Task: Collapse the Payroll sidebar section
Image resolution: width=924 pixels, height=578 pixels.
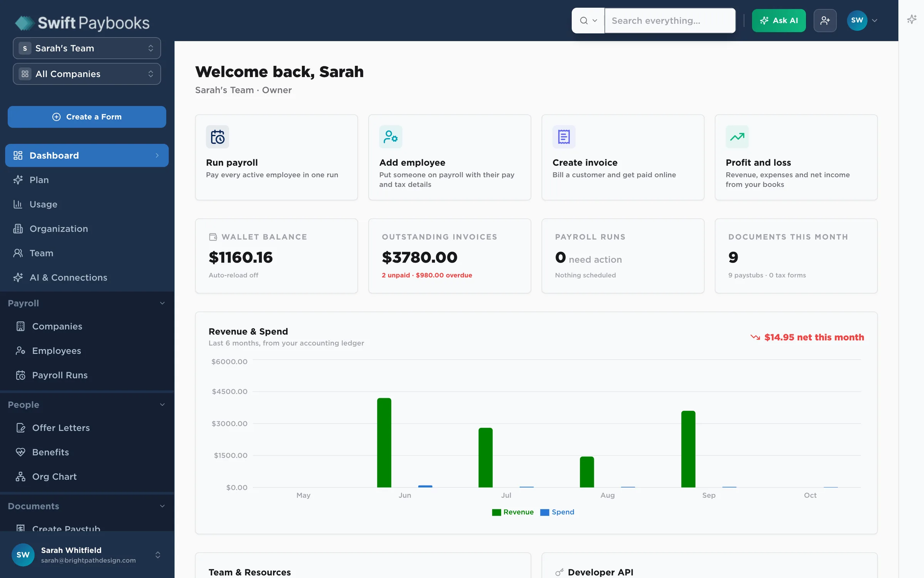Action: pos(87,303)
